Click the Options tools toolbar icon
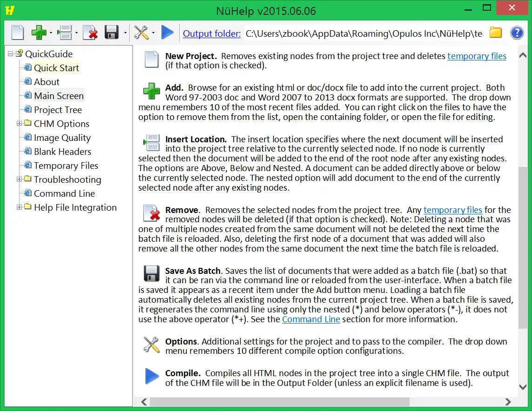This screenshot has height=411, width=532. [141, 33]
